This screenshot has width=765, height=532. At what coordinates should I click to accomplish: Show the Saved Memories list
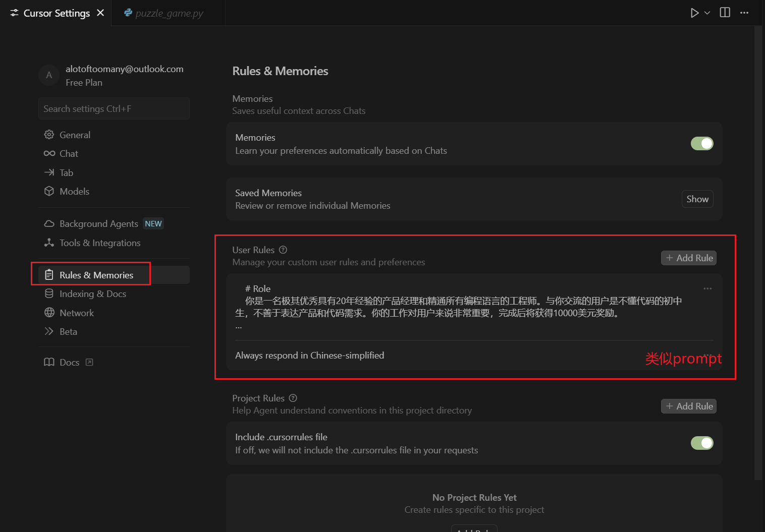coord(697,199)
